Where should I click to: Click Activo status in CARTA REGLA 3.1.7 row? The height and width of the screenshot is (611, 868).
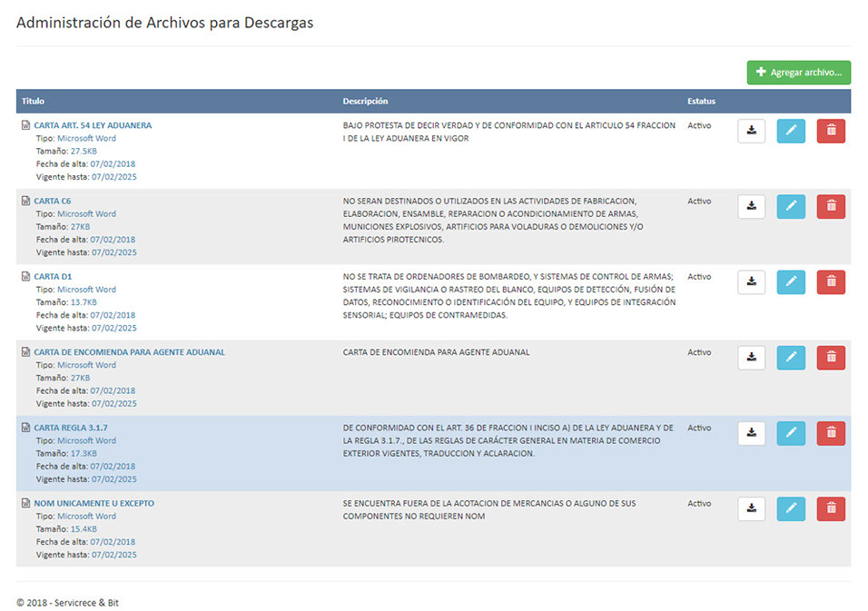[699, 428]
